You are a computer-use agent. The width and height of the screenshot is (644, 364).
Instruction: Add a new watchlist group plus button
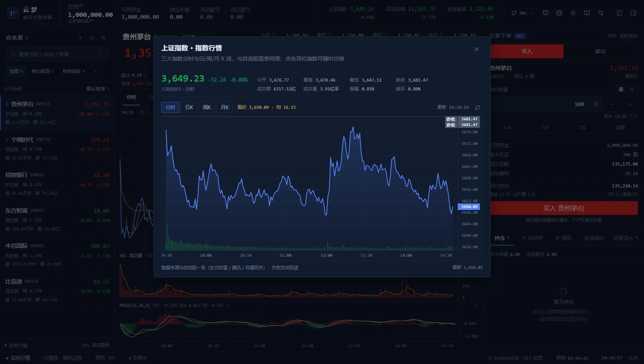(96, 71)
